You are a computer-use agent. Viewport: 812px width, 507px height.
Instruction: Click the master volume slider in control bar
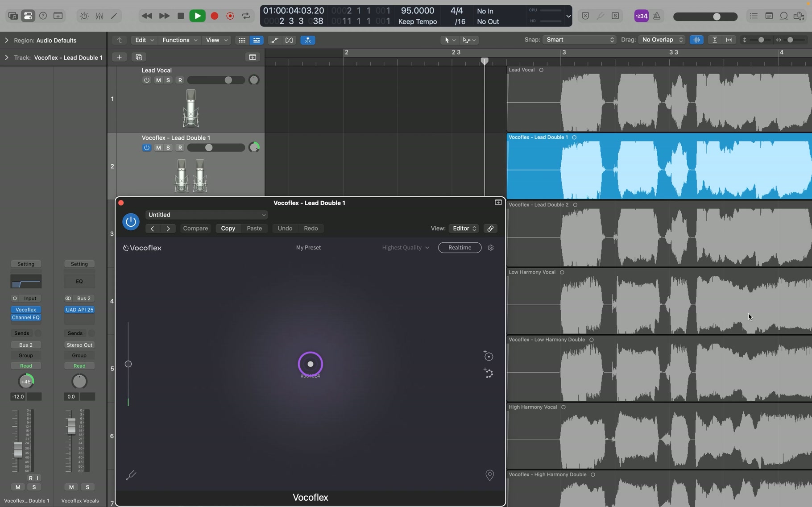coord(705,17)
